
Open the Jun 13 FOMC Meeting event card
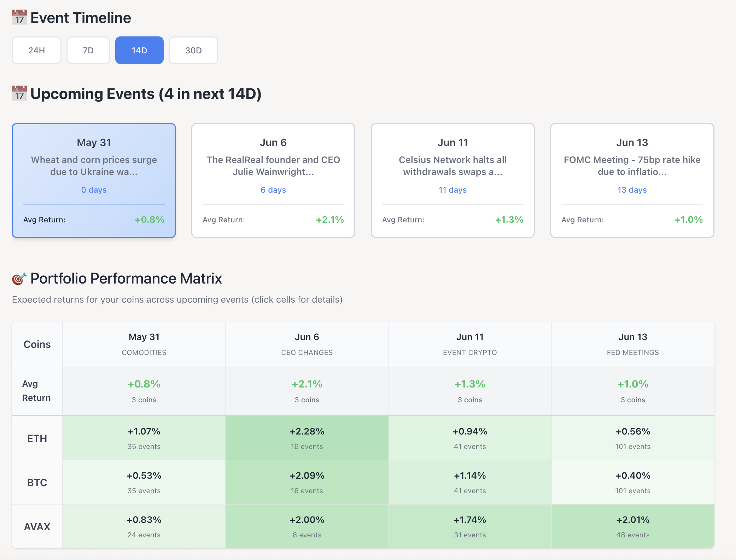(x=632, y=180)
